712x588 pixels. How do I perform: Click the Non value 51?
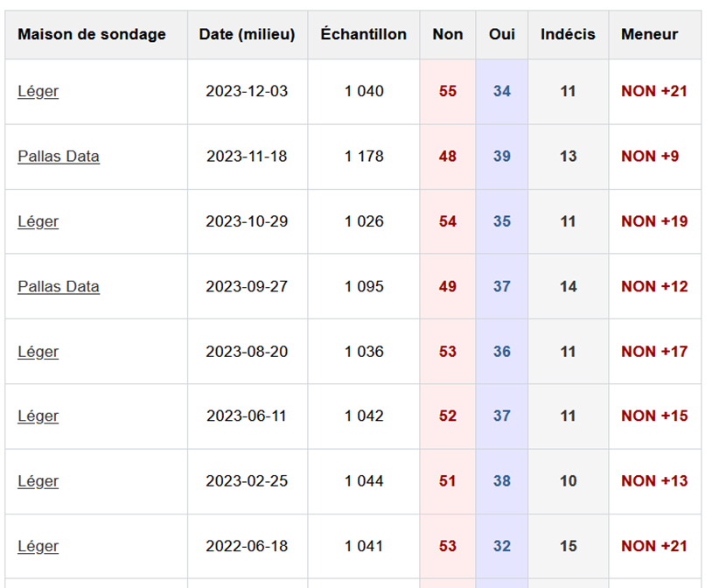pos(448,481)
